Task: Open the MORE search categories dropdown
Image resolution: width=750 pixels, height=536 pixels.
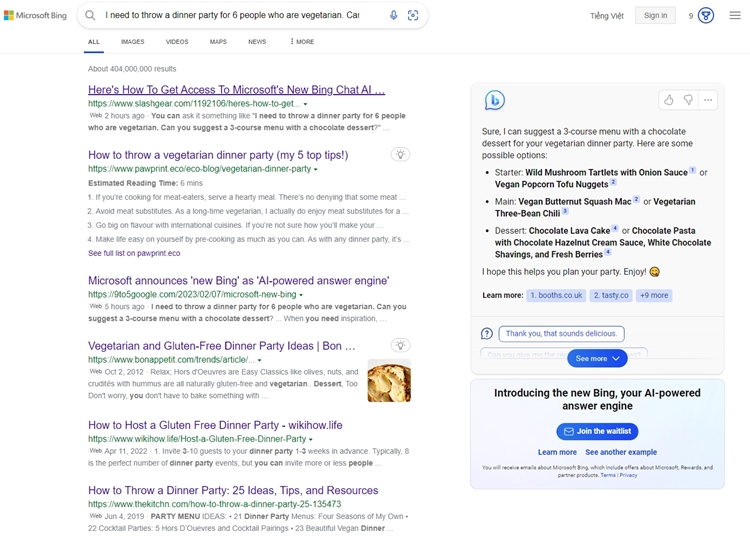Action: [x=302, y=42]
